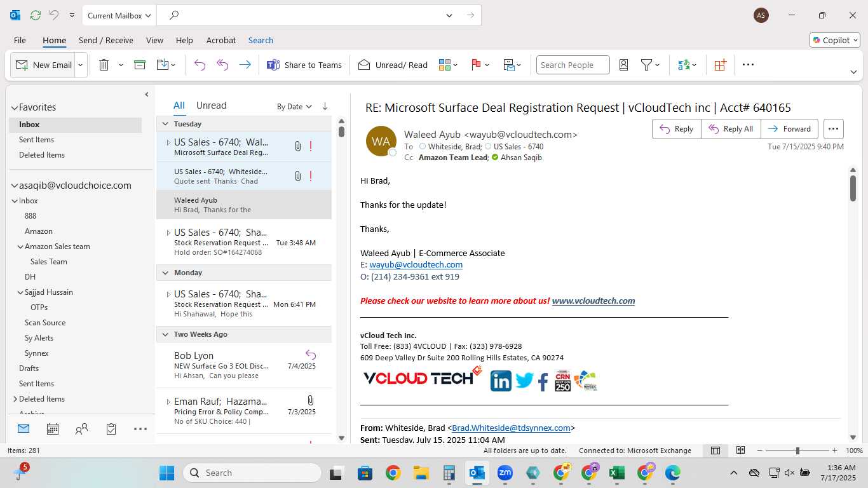Click the Archive box icon in ribbon

pos(140,65)
